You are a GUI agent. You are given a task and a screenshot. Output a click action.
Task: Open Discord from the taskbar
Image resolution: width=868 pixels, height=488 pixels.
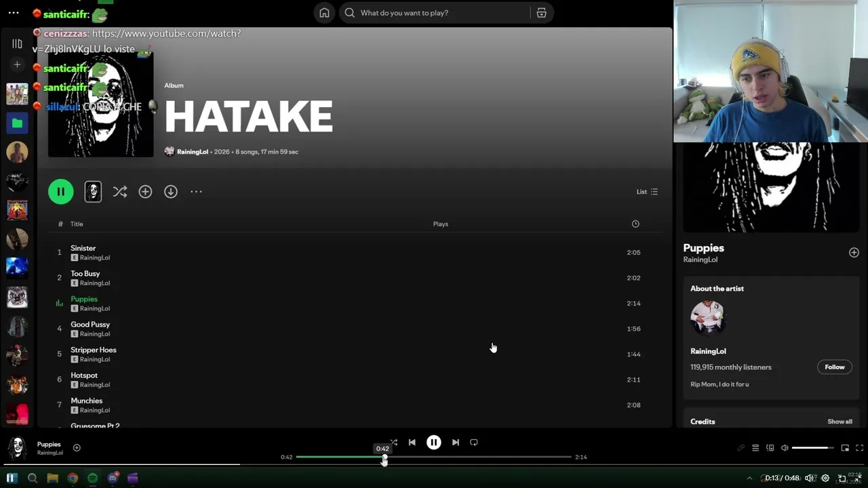point(113,479)
